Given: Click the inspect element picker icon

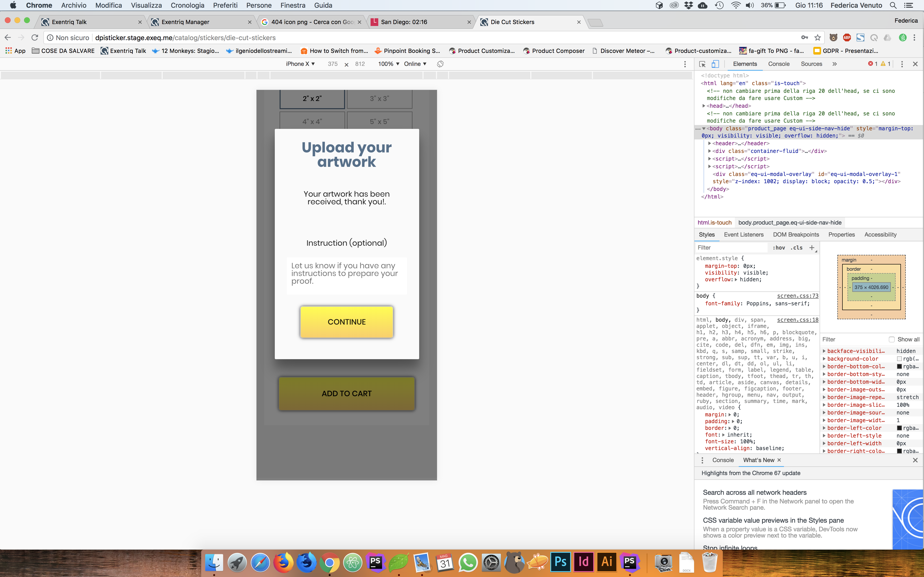Looking at the screenshot, I should [x=702, y=64].
